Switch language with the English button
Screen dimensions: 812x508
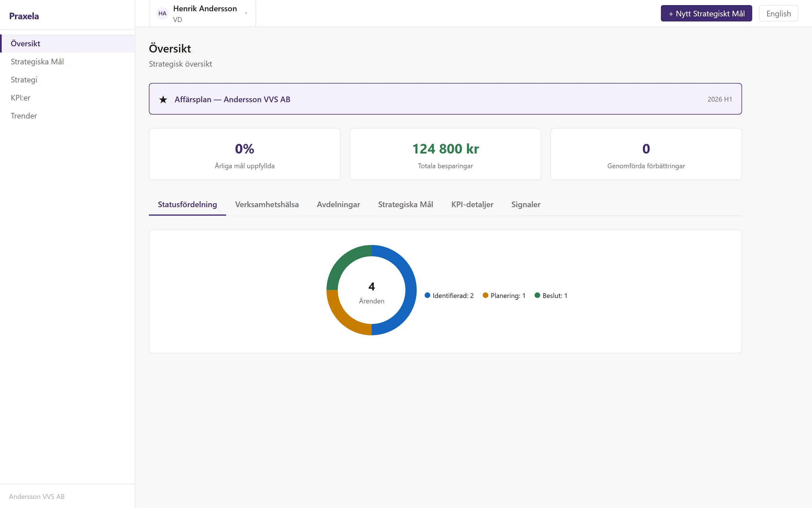point(778,14)
